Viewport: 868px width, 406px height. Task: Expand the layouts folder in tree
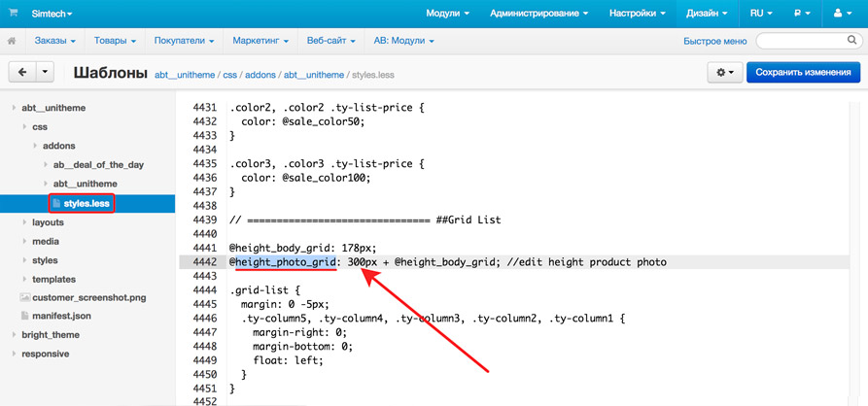point(48,222)
